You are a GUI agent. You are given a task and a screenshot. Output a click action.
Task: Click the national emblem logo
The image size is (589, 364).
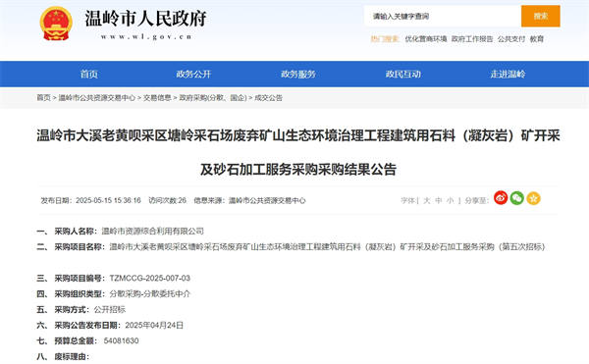point(56,24)
